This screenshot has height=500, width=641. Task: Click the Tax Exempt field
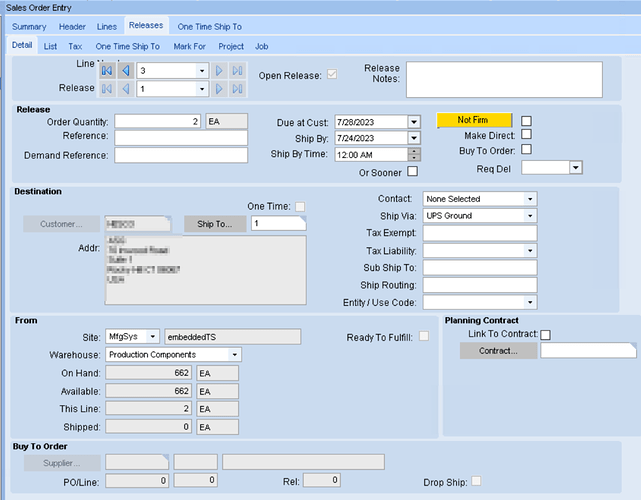pyautogui.click(x=480, y=233)
